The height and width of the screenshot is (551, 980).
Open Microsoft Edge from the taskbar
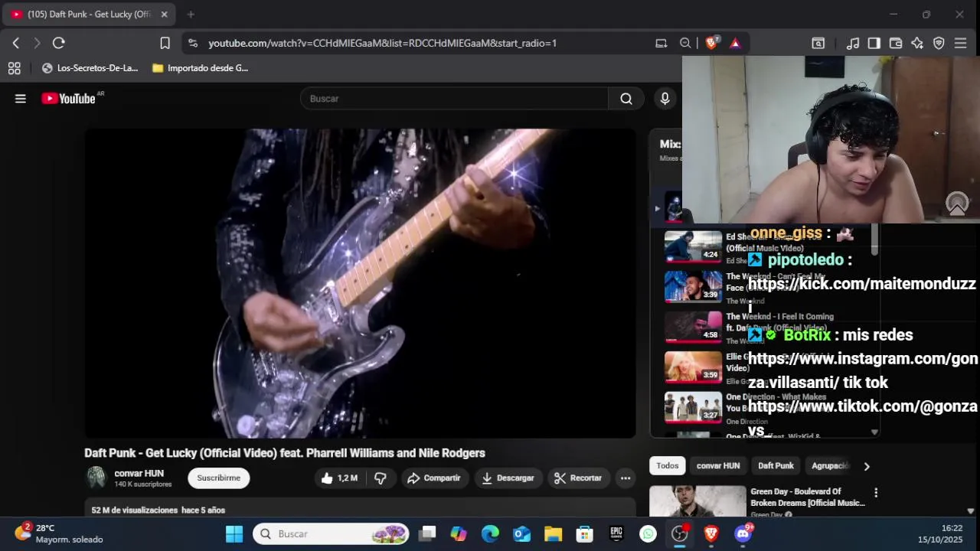click(x=490, y=533)
